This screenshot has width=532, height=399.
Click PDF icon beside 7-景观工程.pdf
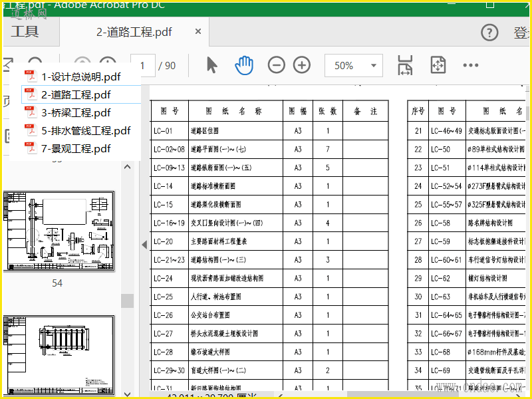31,148
